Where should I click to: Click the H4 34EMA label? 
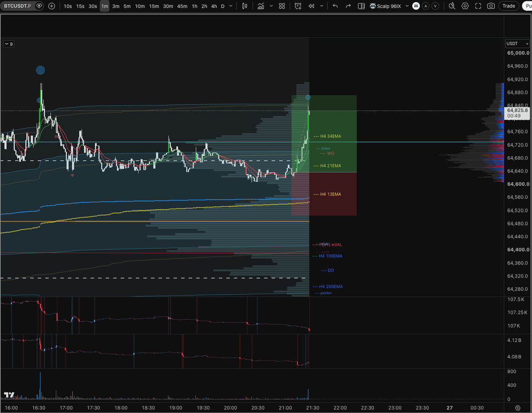tap(328, 136)
